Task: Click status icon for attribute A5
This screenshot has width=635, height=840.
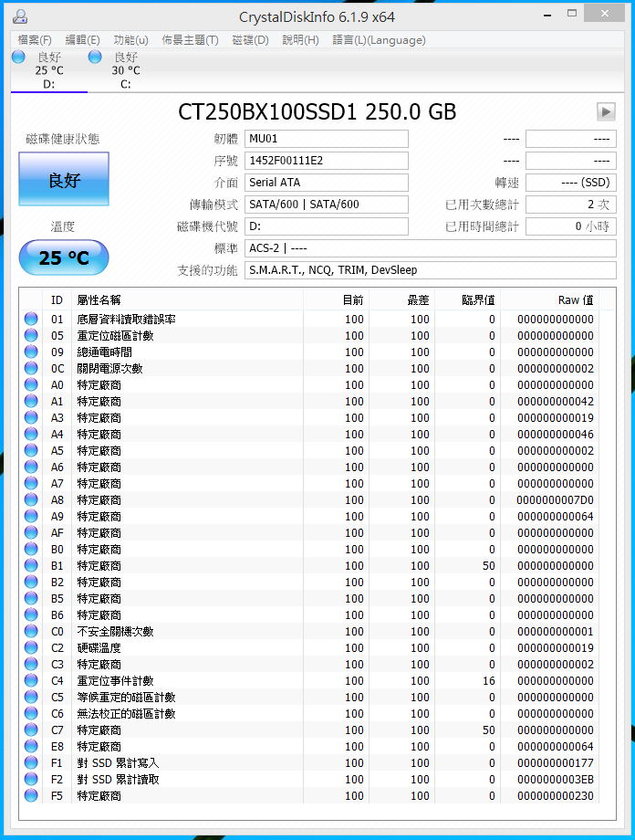Action: pyautogui.click(x=31, y=450)
